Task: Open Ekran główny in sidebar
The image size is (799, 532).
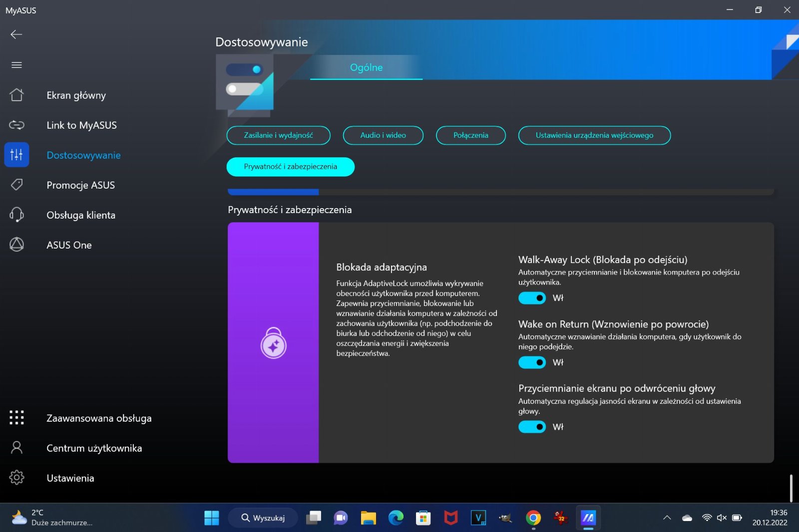Action: 76,95
